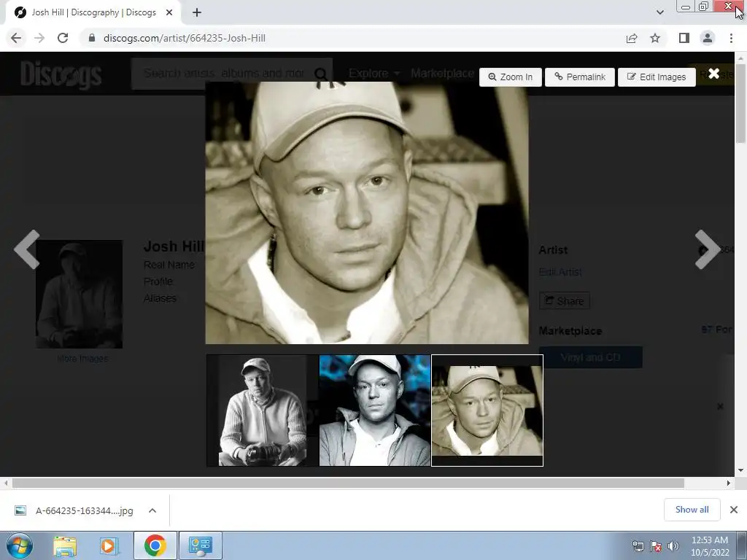
Task: Close the Josh Hill Discogs tab
Action: (169, 13)
